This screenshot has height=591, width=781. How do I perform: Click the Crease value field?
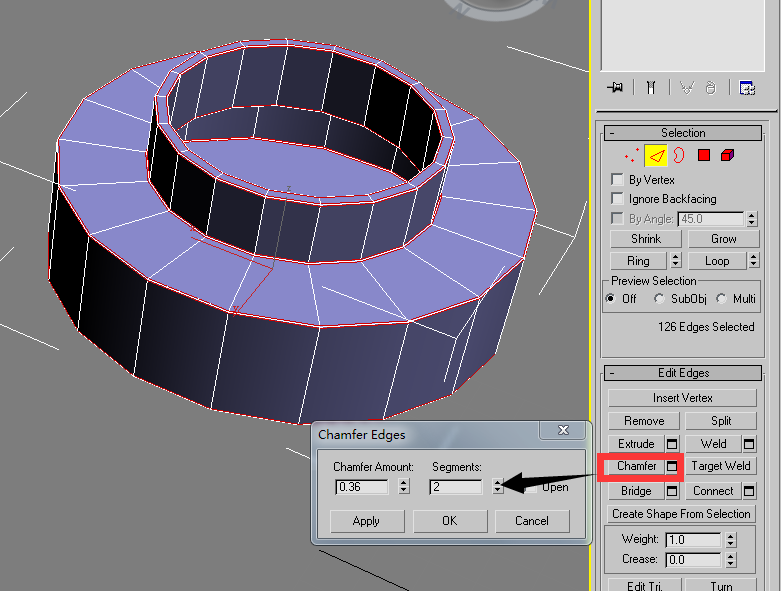[x=693, y=560]
